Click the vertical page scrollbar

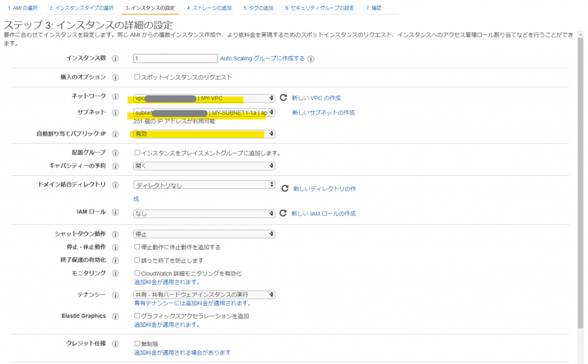[x=581, y=172]
